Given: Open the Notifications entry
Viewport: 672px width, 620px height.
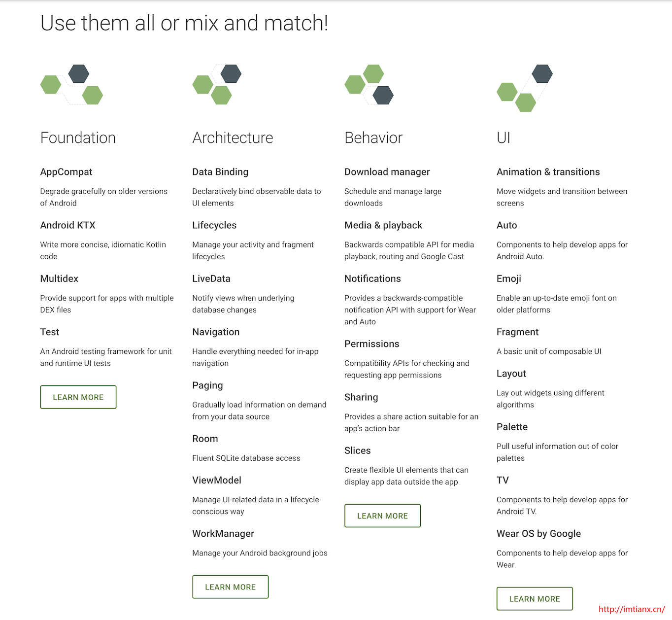Looking at the screenshot, I should [373, 278].
